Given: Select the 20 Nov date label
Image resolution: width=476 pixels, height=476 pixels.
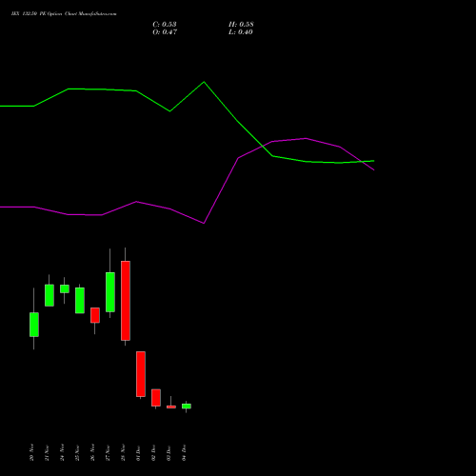Looking at the screenshot, I should click(31, 452).
